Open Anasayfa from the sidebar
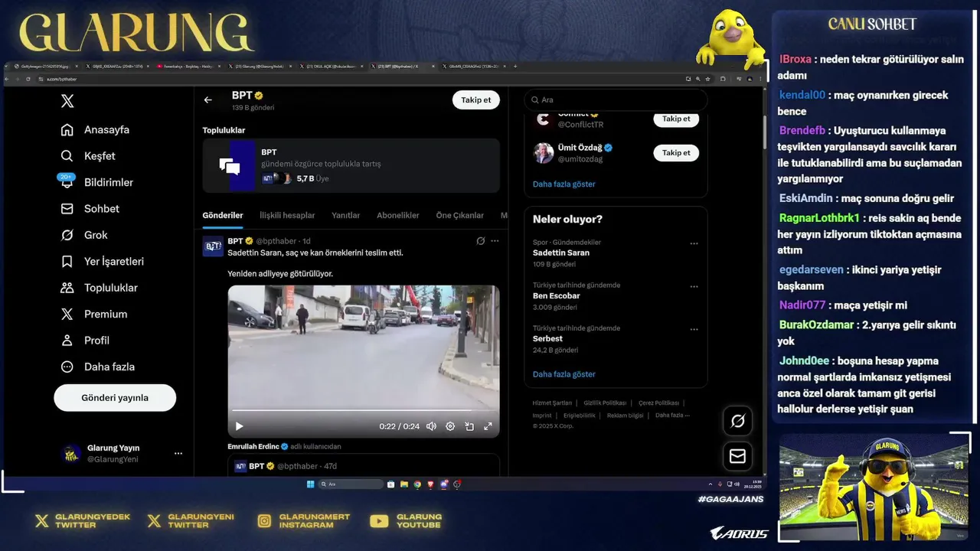This screenshot has height=551, width=980. click(96, 129)
